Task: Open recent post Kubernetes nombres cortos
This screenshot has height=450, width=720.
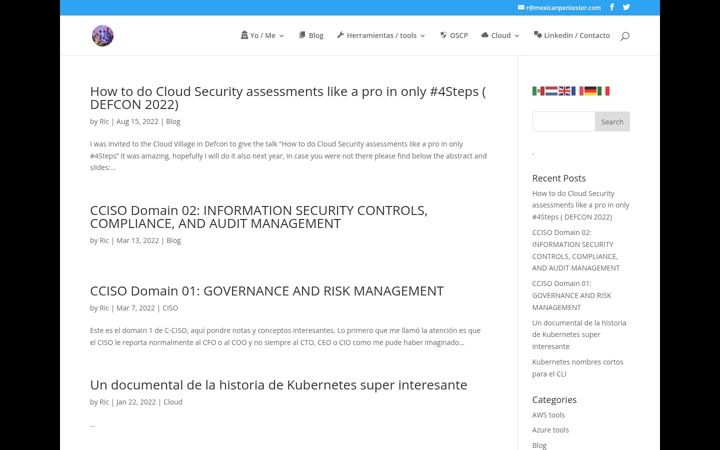Action: point(578,367)
